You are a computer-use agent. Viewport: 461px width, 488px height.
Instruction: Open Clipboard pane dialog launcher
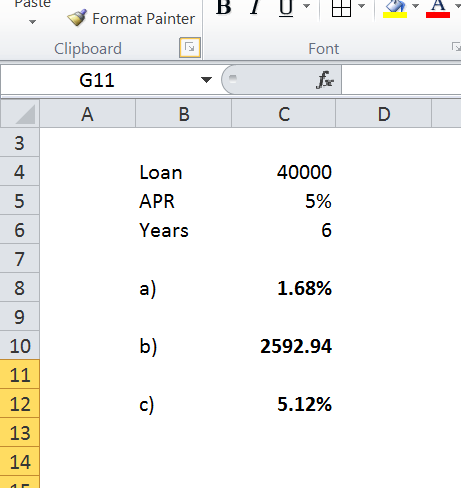tap(190, 48)
